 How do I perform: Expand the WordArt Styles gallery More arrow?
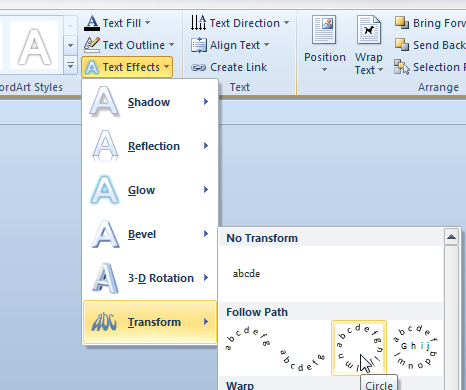[70, 65]
